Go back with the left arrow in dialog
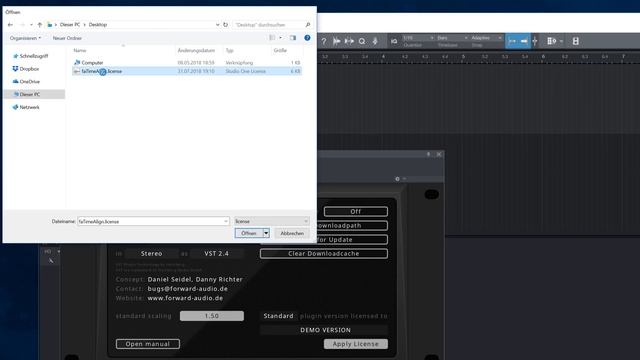Image resolution: width=640 pixels, height=360 pixels. click(x=10, y=25)
